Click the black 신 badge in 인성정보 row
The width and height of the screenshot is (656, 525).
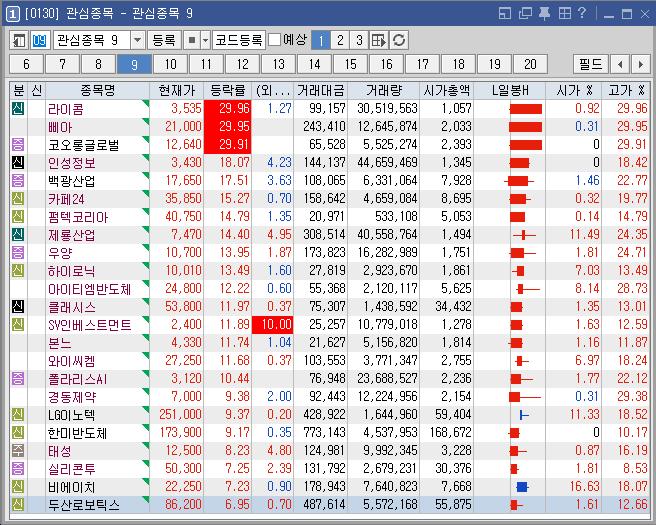[18, 163]
